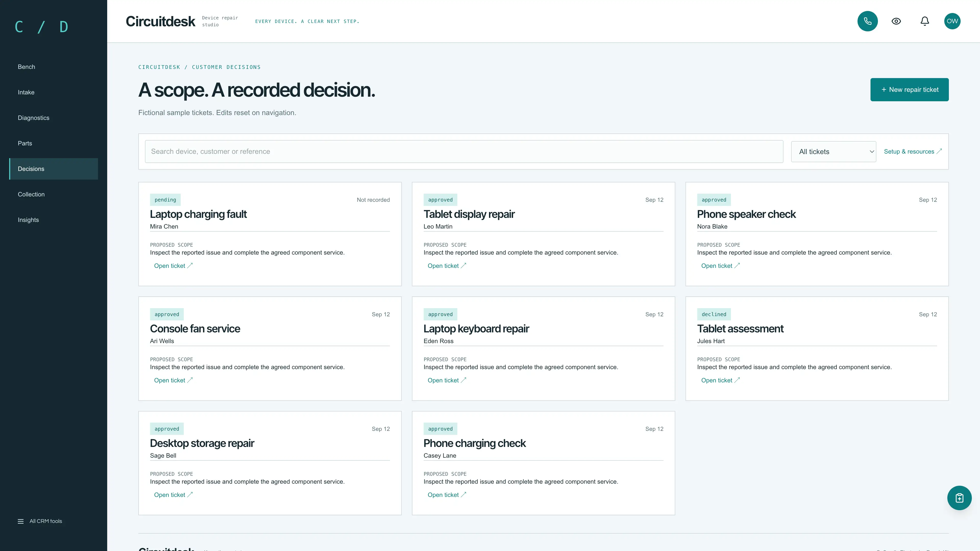This screenshot has width=980, height=551.
Task: Open ticket for Laptop charging fault
Action: click(174, 266)
